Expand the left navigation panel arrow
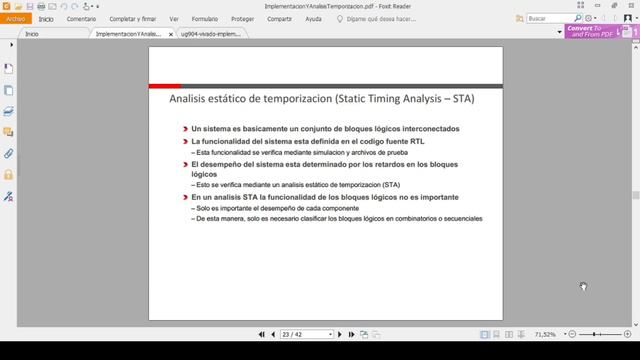 (x=11, y=44)
